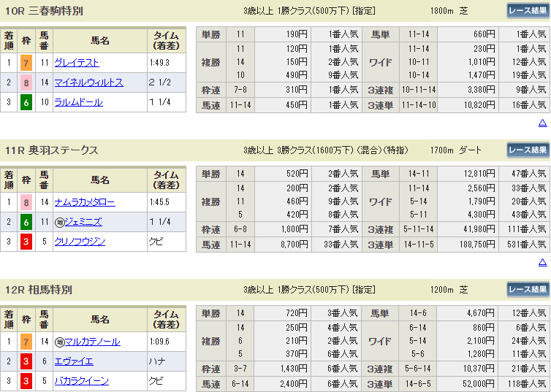Click 12R 3連単 payout 52,000円
Image resolution: width=551 pixels, height=392 pixels.
479,383
